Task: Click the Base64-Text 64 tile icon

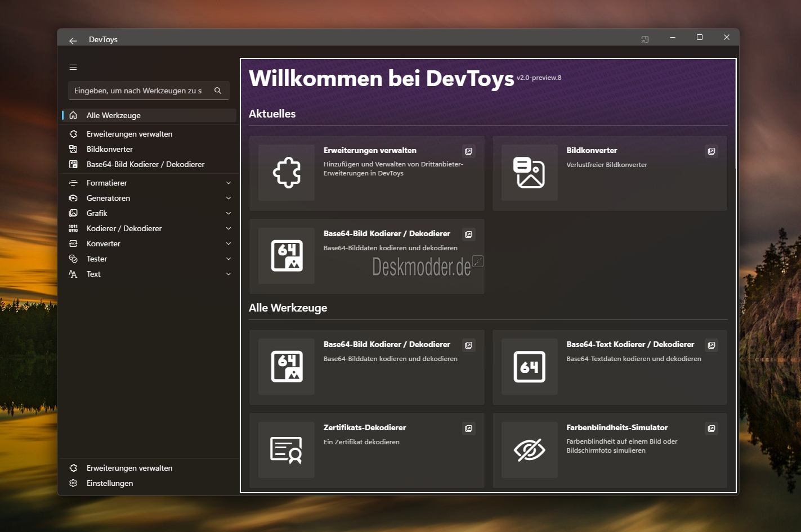Action: tap(530, 367)
